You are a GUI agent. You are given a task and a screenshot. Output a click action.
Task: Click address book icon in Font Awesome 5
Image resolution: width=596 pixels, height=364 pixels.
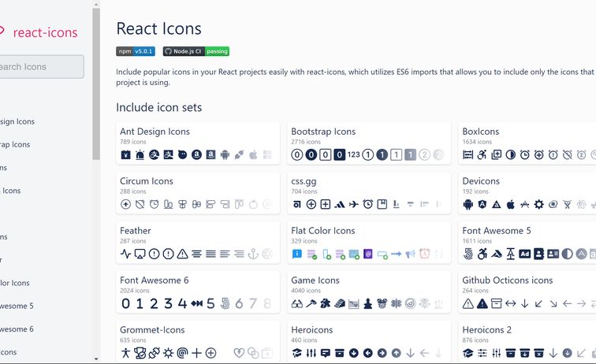coord(538,254)
